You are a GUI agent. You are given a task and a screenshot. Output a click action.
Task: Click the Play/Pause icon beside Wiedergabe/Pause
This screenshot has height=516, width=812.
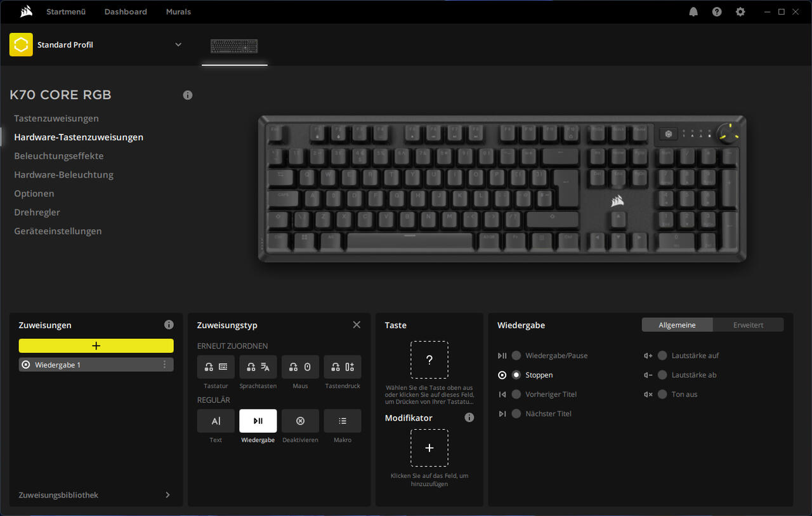[502, 355]
